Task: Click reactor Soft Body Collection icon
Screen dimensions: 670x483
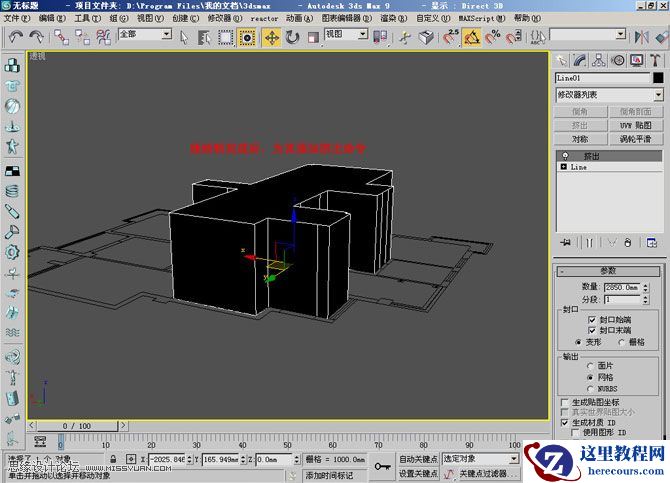Action: point(12,106)
